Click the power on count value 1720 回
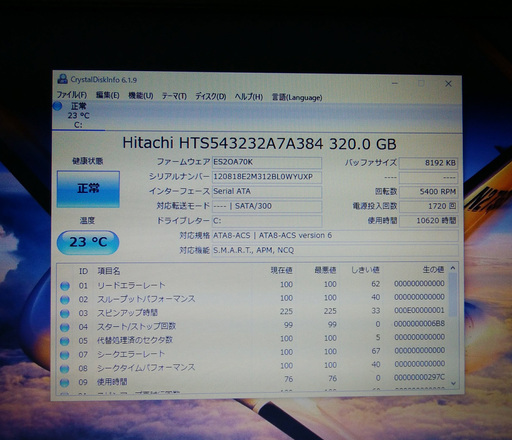Image resolution: width=512 pixels, height=440 pixels. [428, 206]
